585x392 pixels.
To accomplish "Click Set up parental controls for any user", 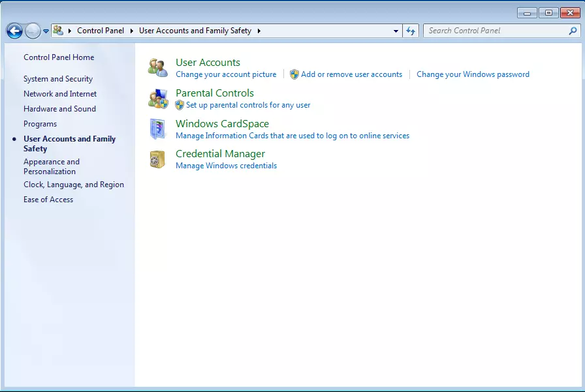I will click(x=248, y=105).
